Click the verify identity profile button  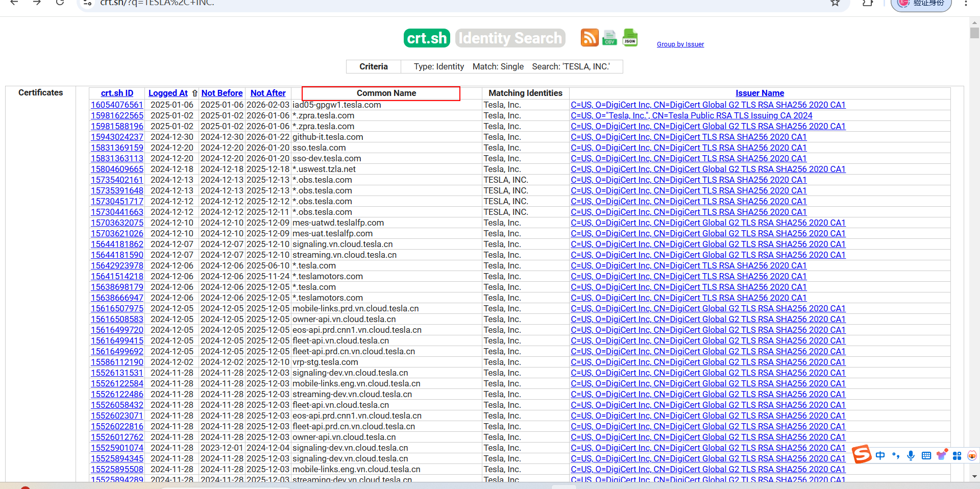(921, 4)
